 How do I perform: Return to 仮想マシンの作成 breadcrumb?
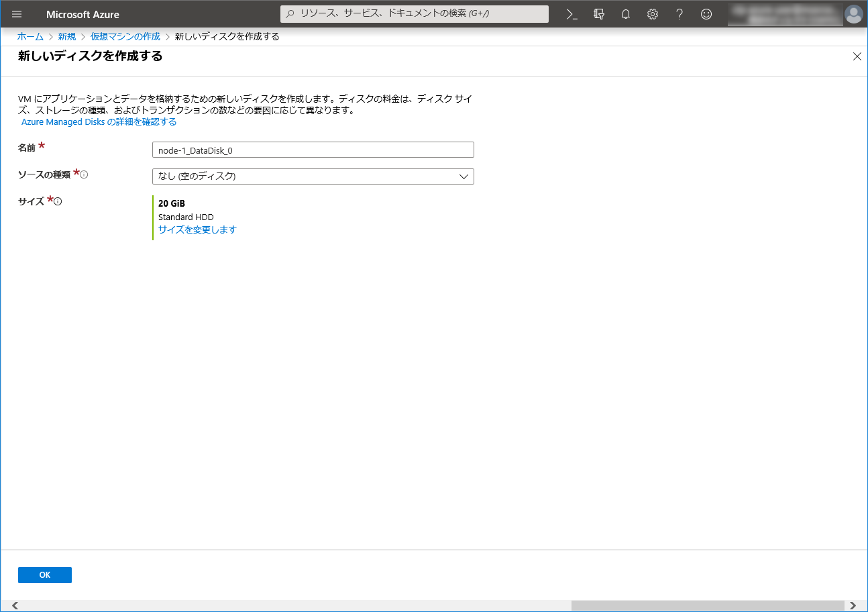(x=125, y=36)
